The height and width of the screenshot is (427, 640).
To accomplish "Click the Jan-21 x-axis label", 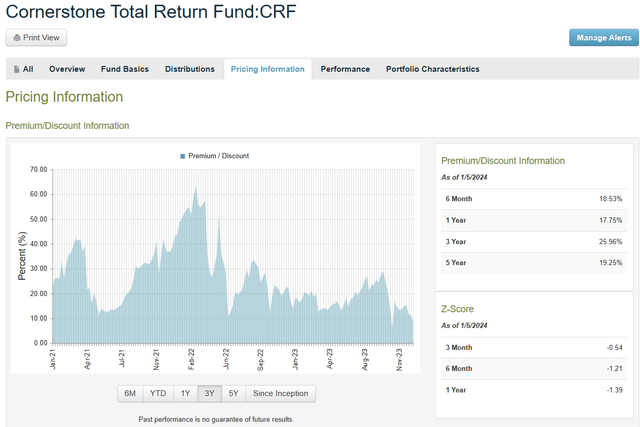I will click(53, 359).
